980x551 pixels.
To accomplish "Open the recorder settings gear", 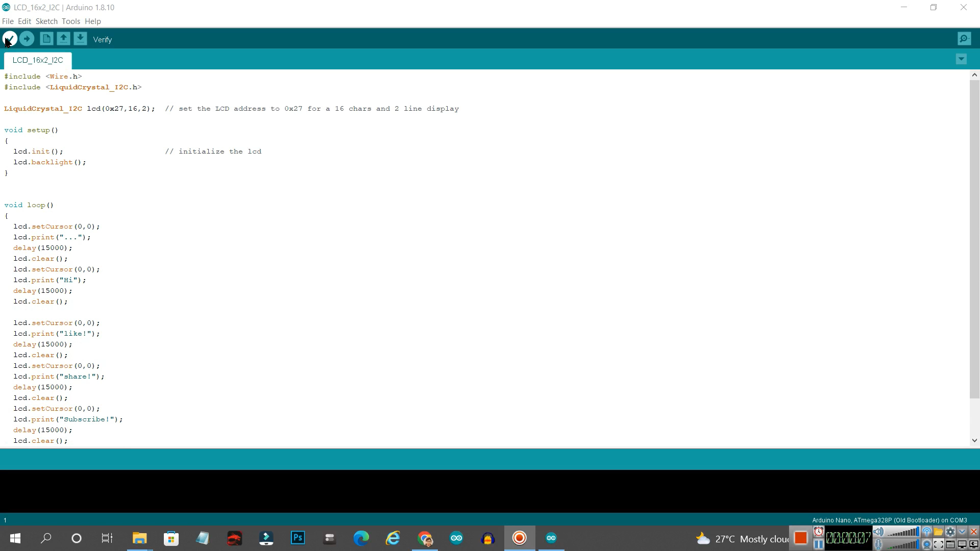I will pos(950,532).
